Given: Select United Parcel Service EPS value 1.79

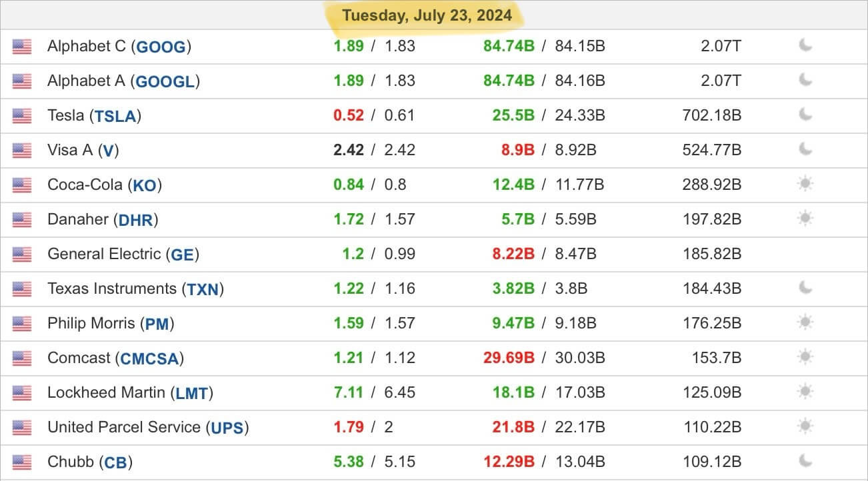Looking at the screenshot, I should pyautogui.click(x=349, y=427).
